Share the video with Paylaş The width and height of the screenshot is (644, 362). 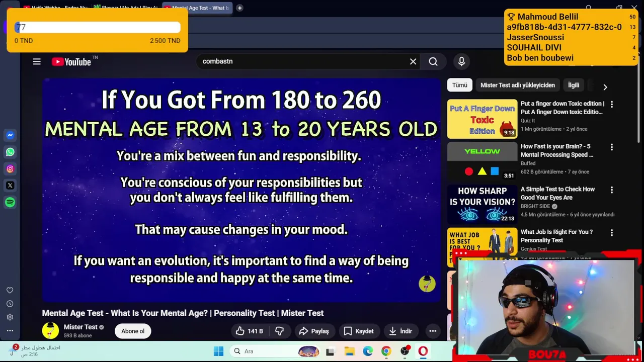click(x=314, y=331)
